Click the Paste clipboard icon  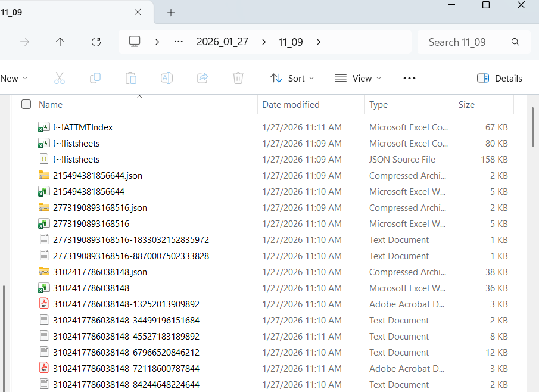coord(130,78)
